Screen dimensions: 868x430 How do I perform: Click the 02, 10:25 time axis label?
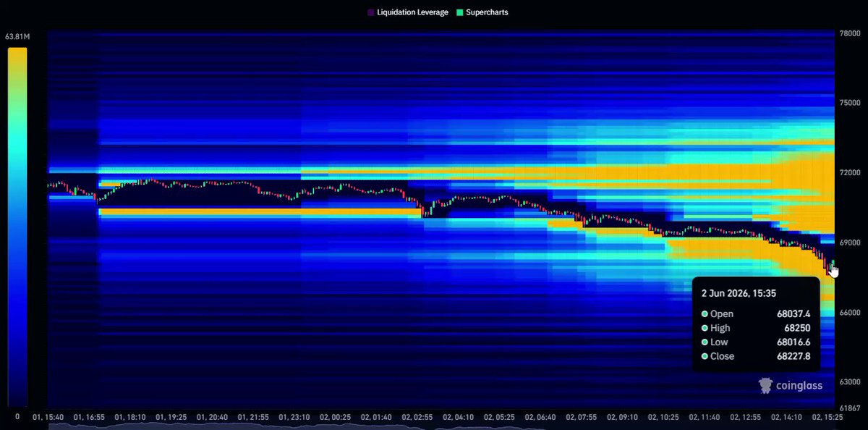pyautogui.click(x=663, y=417)
